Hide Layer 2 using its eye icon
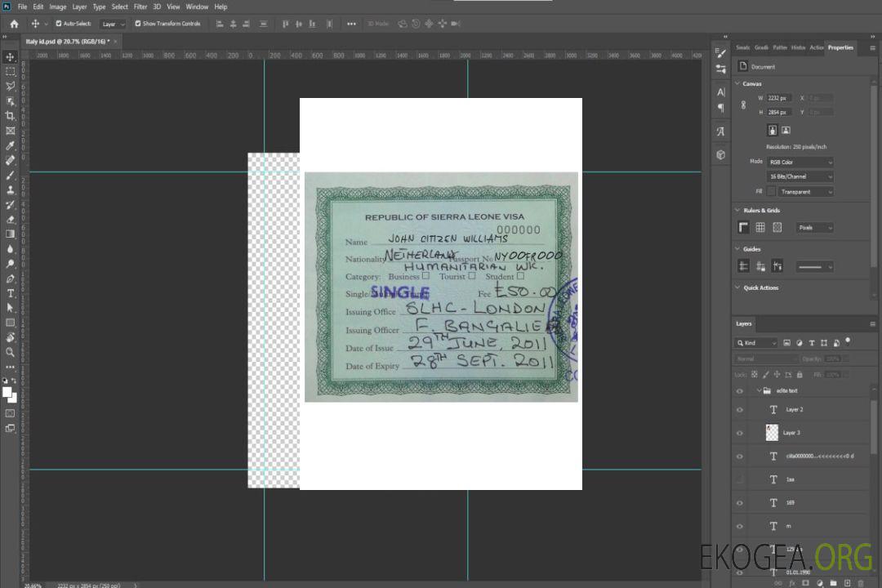Image resolution: width=882 pixels, height=588 pixels. tap(740, 409)
